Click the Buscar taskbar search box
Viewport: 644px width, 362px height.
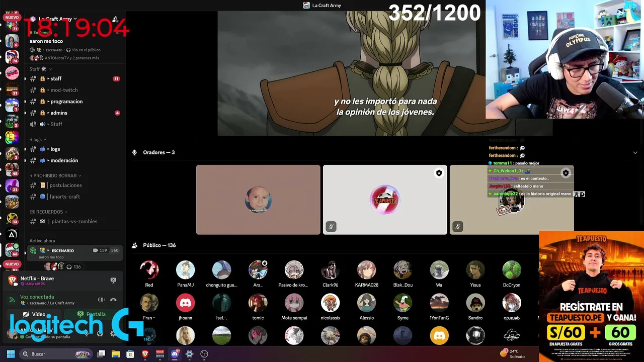pyautogui.click(x=56, y=354)
